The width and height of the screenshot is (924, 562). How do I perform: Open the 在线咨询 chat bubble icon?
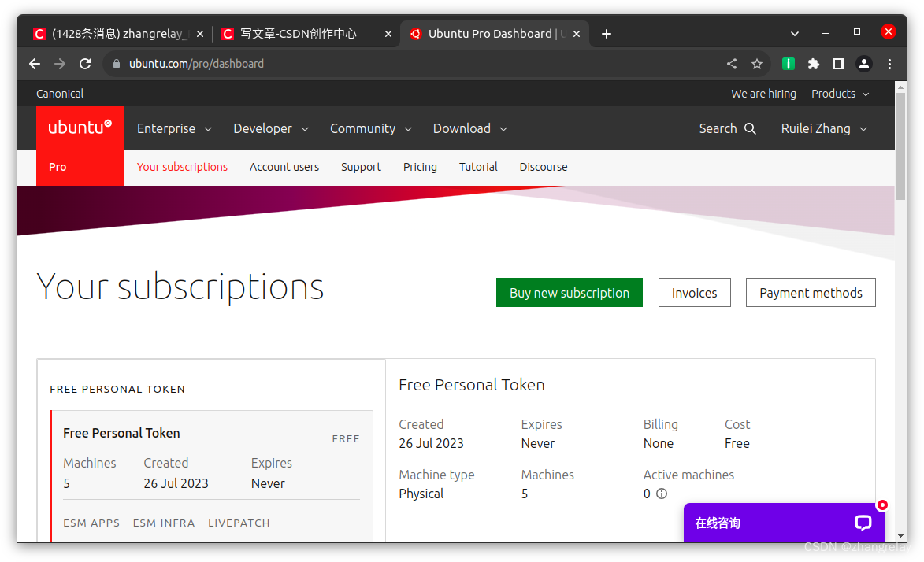pyautogui.click(x=863, y=523)
